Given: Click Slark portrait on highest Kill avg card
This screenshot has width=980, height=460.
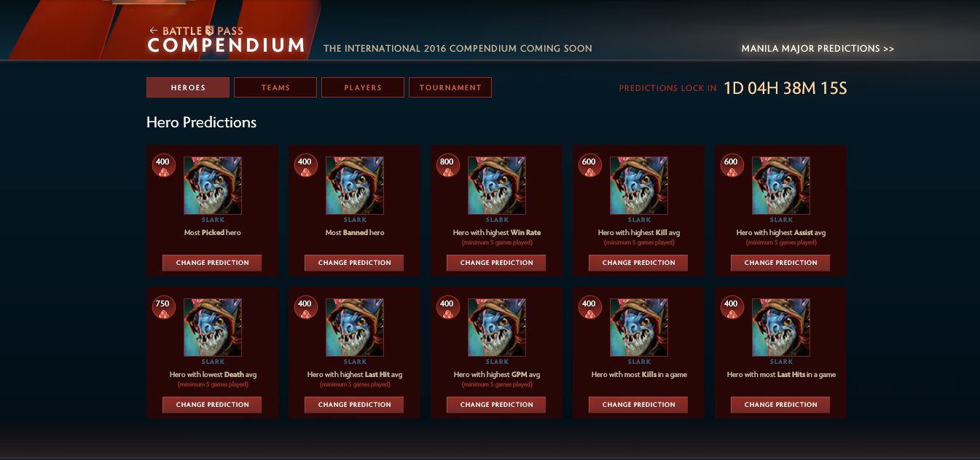Looking at the screenshot, I should coord(639,186).
